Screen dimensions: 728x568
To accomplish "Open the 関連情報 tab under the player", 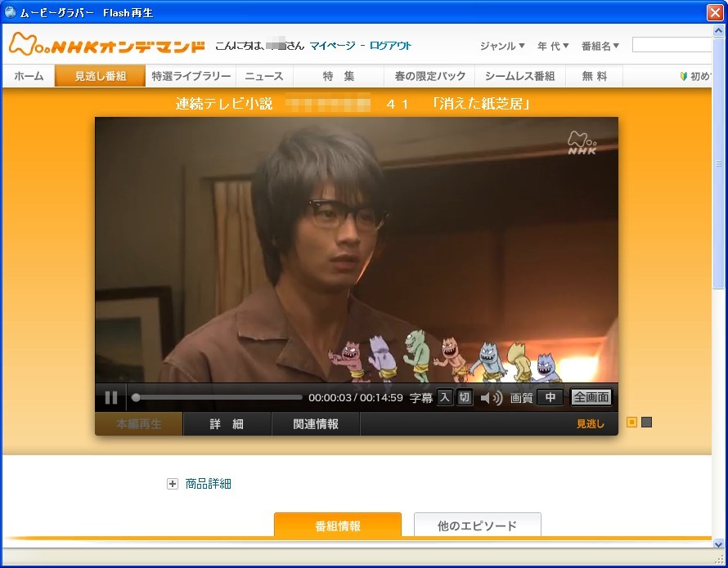I will pos(316,423).
